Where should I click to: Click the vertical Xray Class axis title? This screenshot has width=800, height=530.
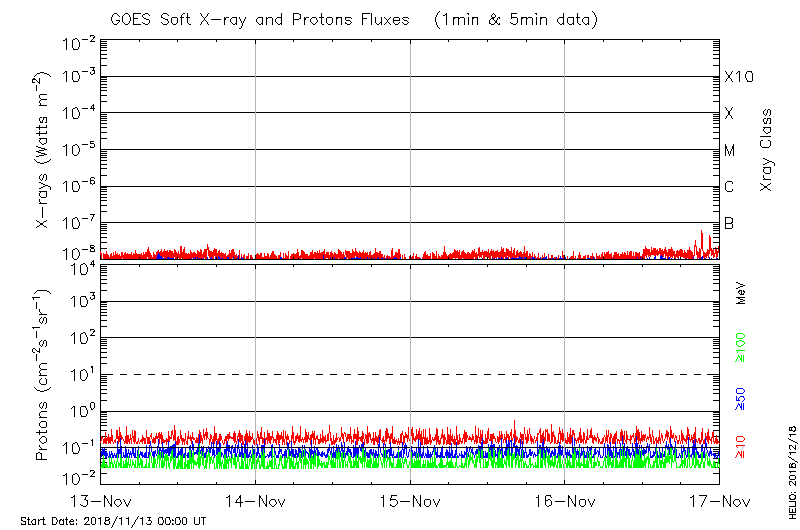tap(766, 150)
